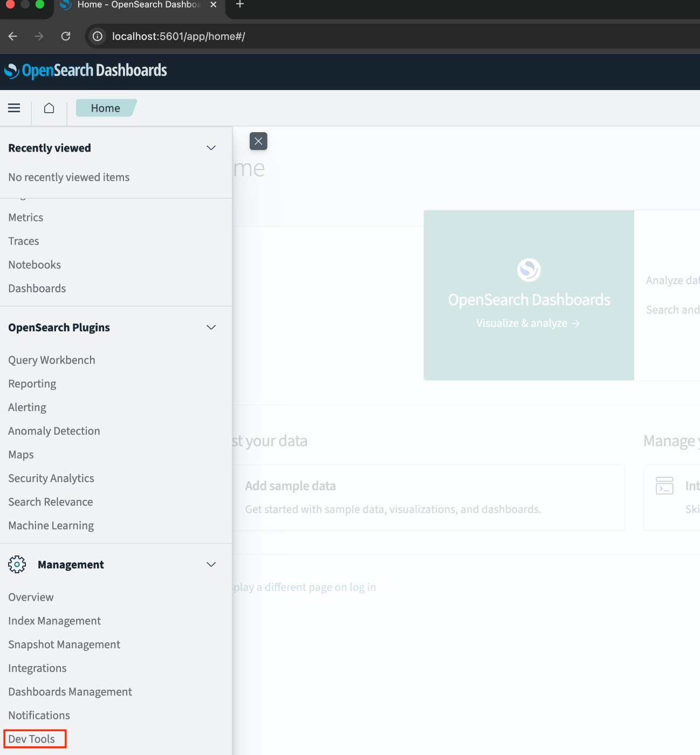The height and width of the screenshot is (755, 700).
Task: Click the Management gear icon
Action: click(x=17, y=564)
